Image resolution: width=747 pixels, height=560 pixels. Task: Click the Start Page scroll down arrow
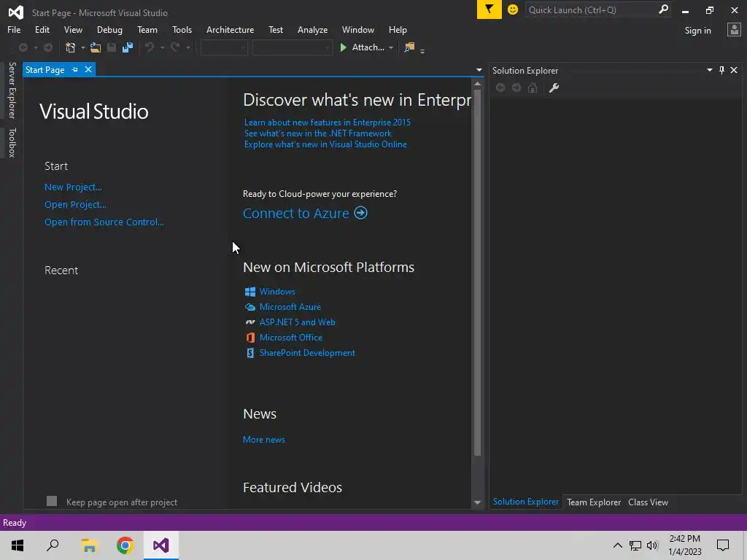pyautogui.click(x=477, y=502)
